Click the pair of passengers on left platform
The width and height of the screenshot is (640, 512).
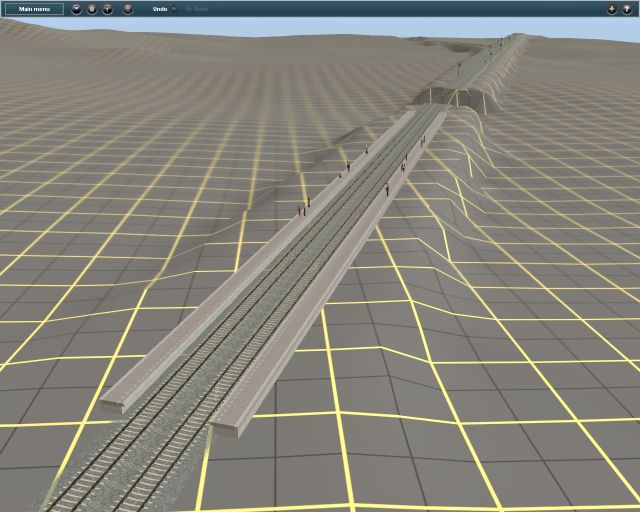301,210
